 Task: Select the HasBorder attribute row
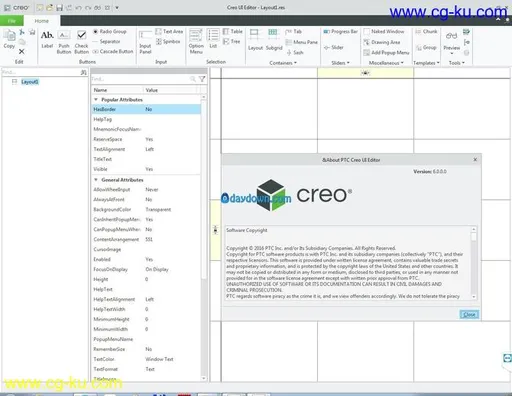(x=146, y=109)
